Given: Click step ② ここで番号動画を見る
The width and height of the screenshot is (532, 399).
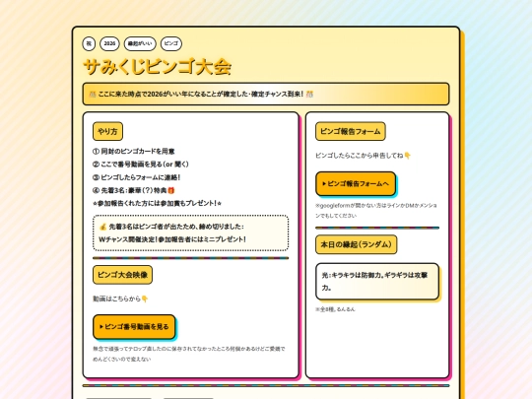Looking at the screenshot, I should pos(141,165).
